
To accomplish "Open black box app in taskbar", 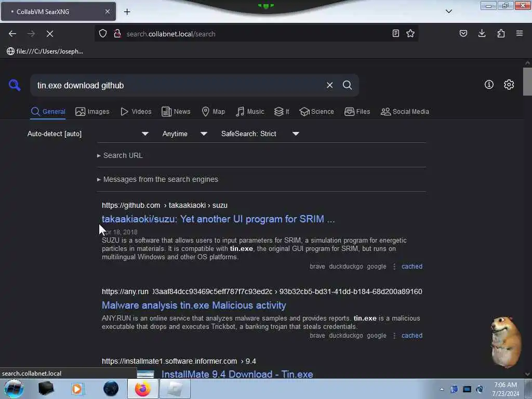I will click(46, 389).
